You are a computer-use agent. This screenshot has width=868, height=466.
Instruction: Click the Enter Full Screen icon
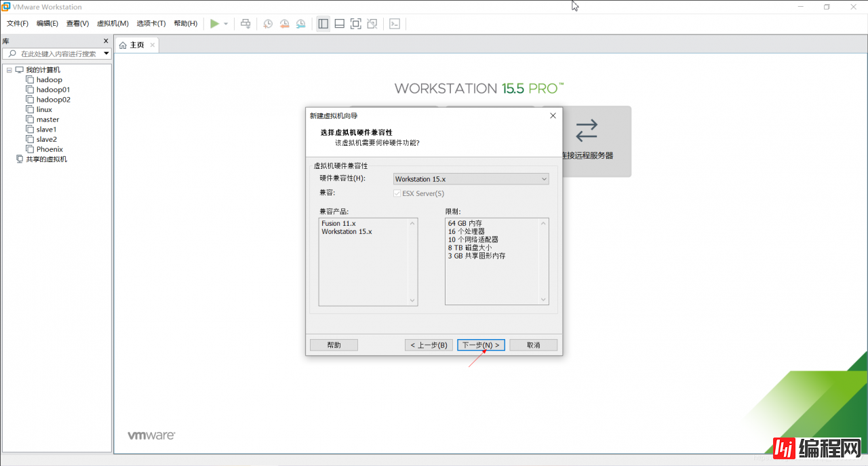point(355,23)
